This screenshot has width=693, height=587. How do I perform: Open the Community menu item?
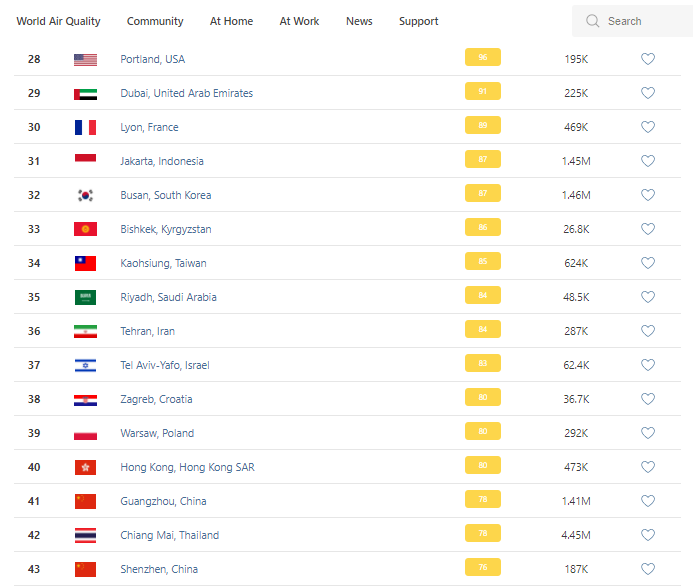pos(155,21)
